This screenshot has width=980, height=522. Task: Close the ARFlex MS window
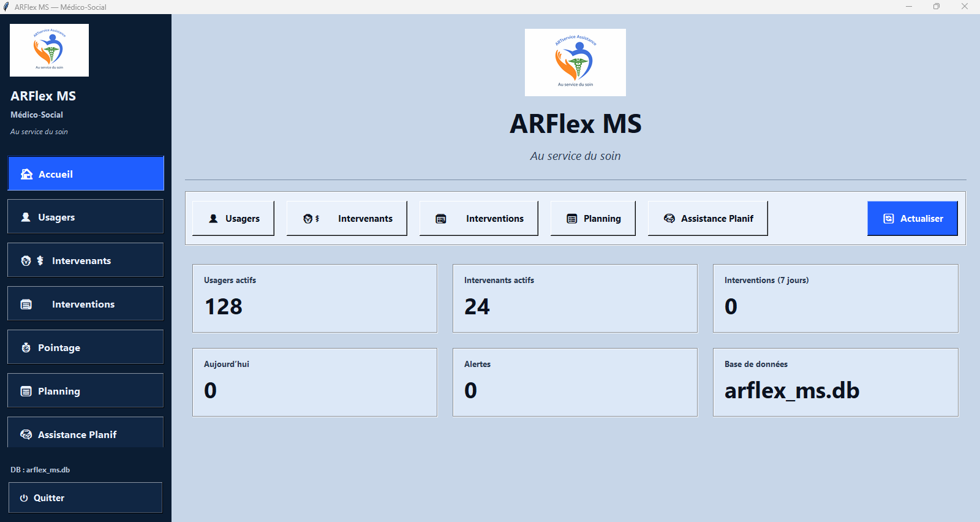pyautogui.click(x=965, y=7)
